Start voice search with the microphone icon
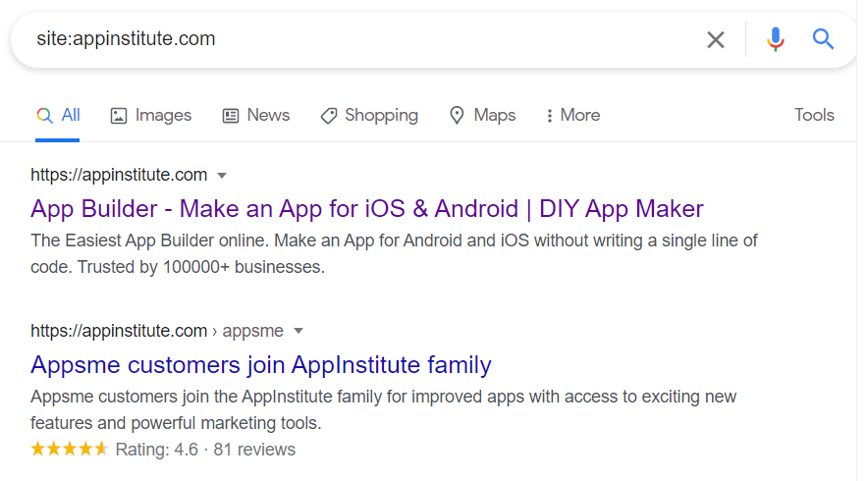 [x=775, y=39]
